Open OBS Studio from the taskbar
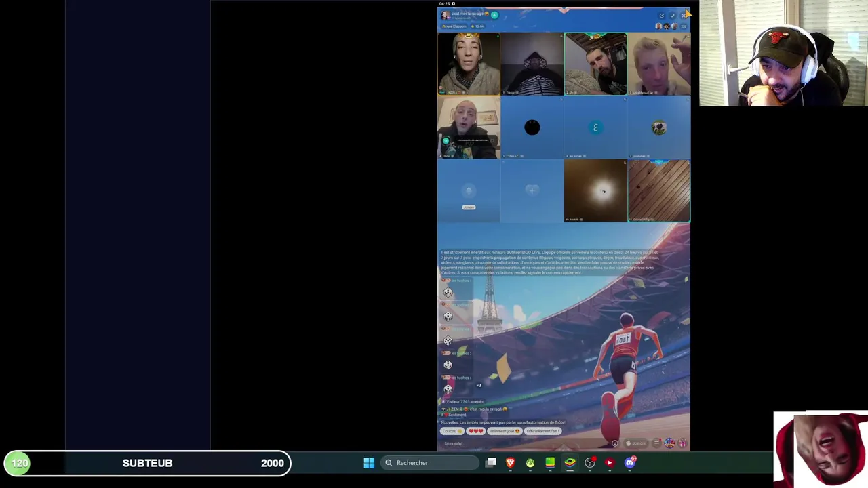Viewport: 868px width, 488px height. click(590, 463)
